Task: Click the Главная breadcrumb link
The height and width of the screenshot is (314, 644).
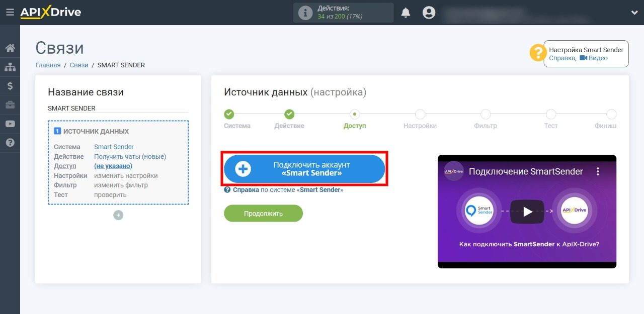Action: [x=48, y=65]
